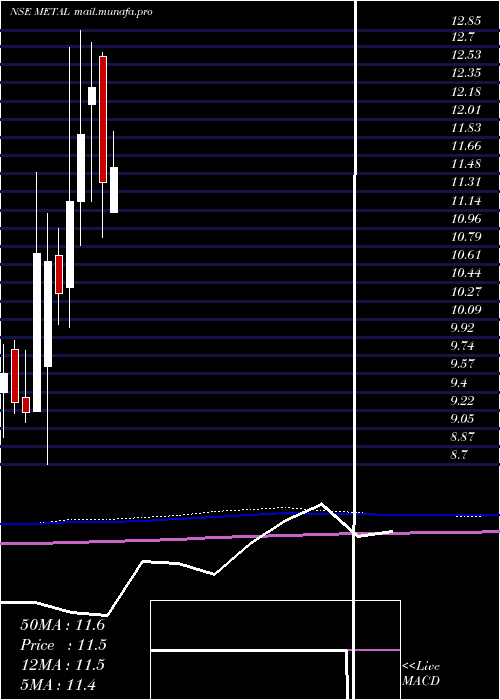500x700 pixels.
Task: Click the Price : 11.5 readout
Action: click(62, 645)
